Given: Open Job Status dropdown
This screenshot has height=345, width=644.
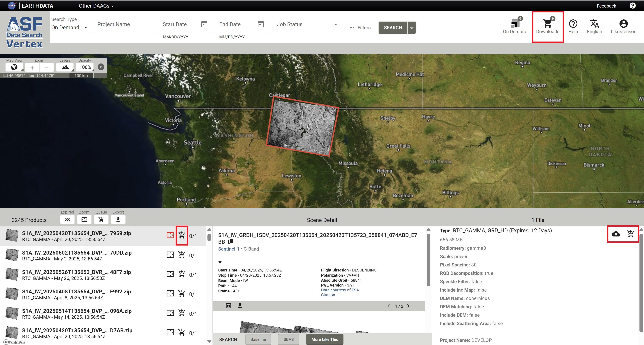Looking at the screenshot, I should pyautogui.click(x=307, y=24).
